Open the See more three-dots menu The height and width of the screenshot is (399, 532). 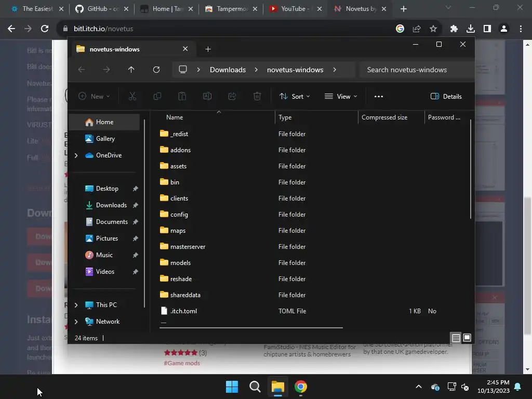[x=379, y=96]
